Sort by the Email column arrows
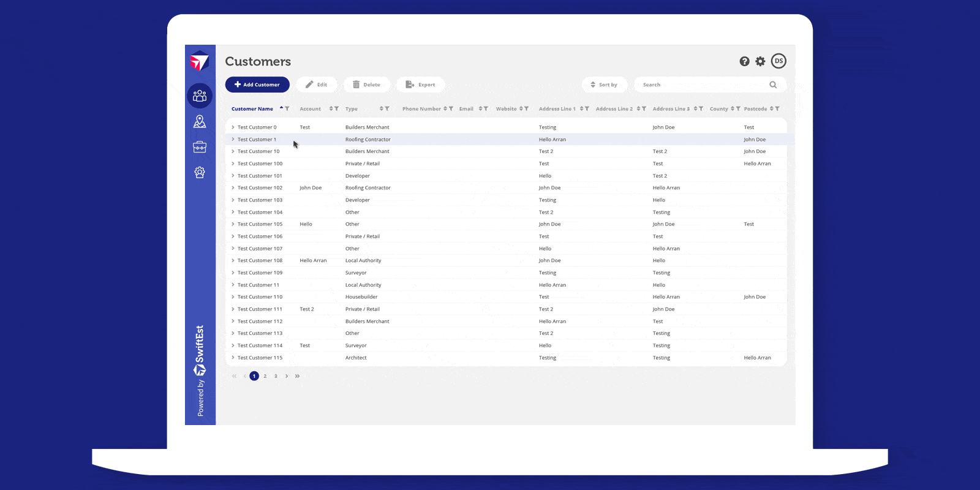 [x=481, y=108]
